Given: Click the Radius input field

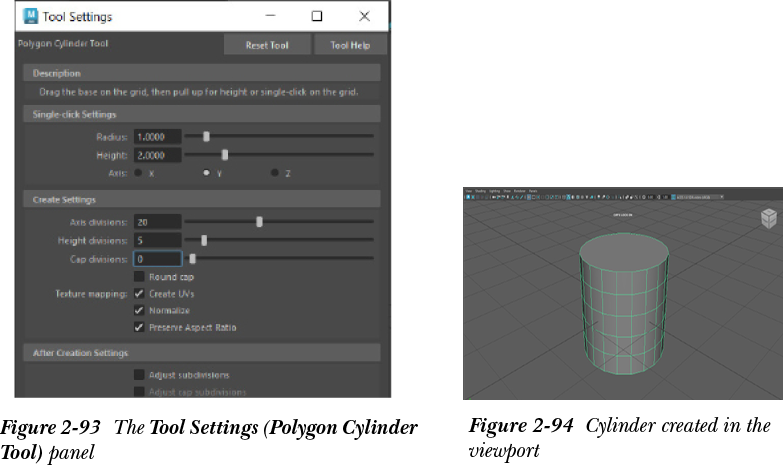Looking at the screenshot, I should coord(157,137).
